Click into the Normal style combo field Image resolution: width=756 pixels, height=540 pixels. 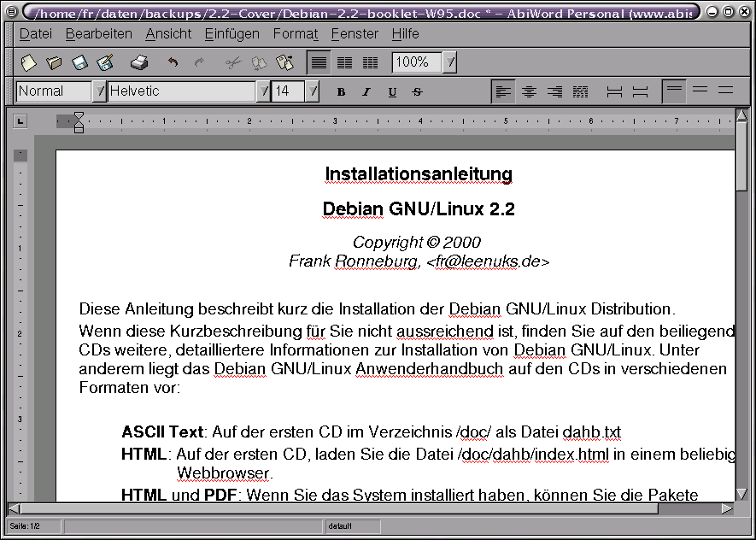54,91
